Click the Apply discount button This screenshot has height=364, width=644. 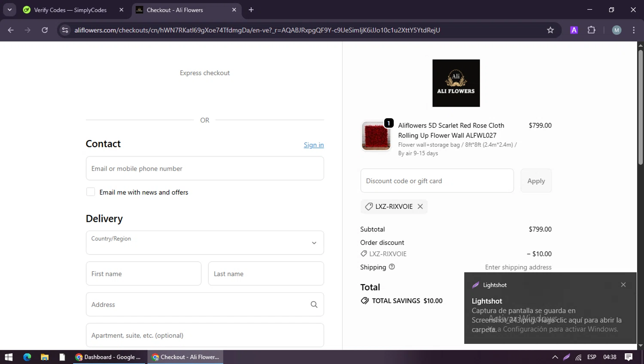pyautogui.click(x=536, y=181)
